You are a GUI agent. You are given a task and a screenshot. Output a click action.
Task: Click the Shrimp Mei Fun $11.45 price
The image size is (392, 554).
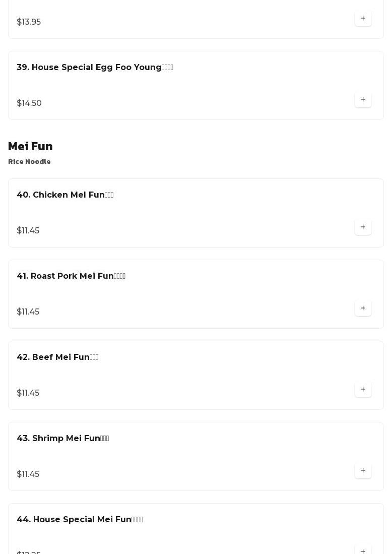click(x=28, y=474)
